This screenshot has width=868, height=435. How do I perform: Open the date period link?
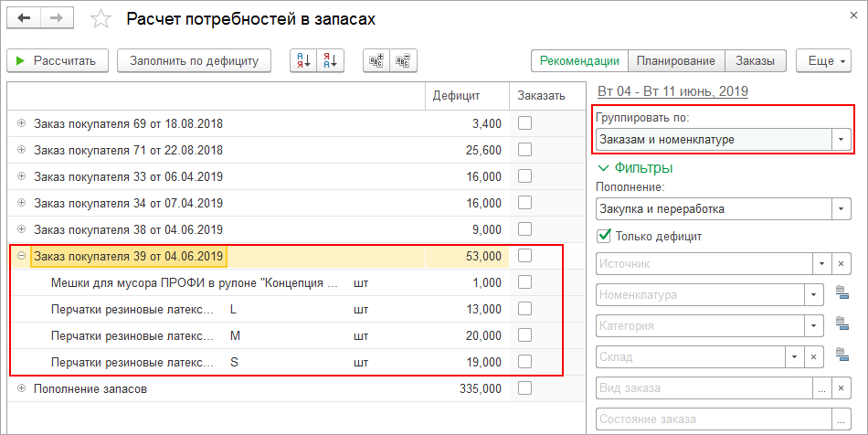(x=672, y=91)
